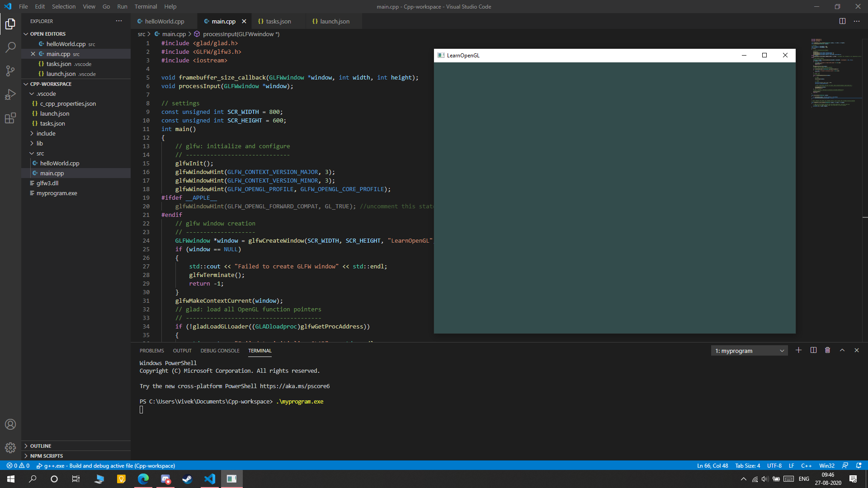Maximize terminal panel with up chevron
The height and width of the screenshot is (488, 868).
pyautogui.click(x=842, y=350)
